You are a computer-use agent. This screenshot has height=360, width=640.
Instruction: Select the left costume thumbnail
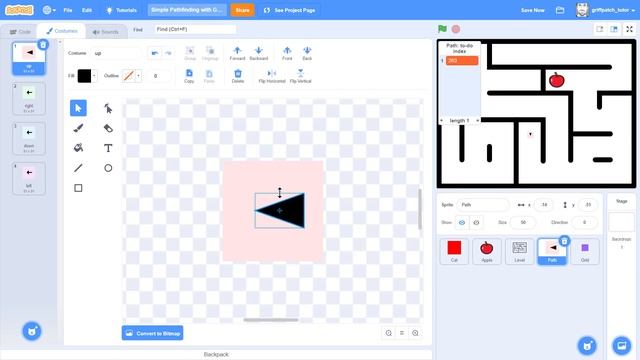click(29, 178)
